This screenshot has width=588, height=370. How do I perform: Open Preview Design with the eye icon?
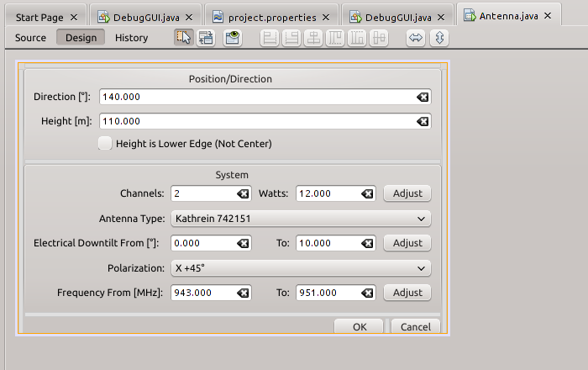pos(233,38)
